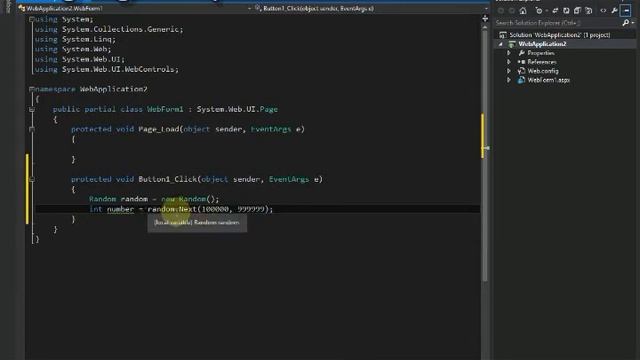Collapse the using directives outline box
This screenshot has width=640, height=360.
point(32,19)
